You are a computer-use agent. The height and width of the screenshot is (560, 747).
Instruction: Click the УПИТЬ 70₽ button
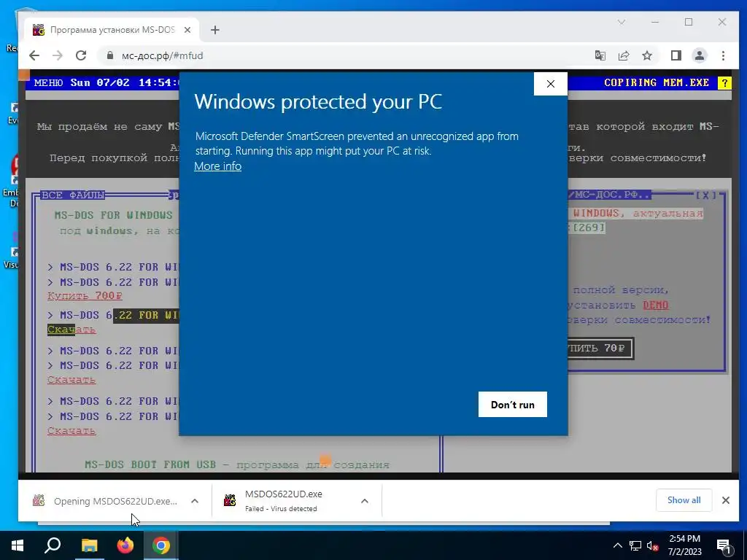[x=600, y=349]
